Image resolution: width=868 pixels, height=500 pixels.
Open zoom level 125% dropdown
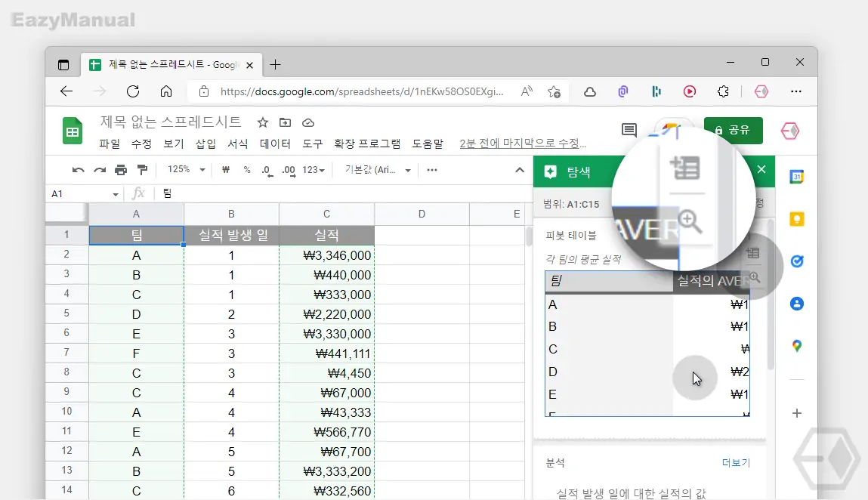point(186,169)
